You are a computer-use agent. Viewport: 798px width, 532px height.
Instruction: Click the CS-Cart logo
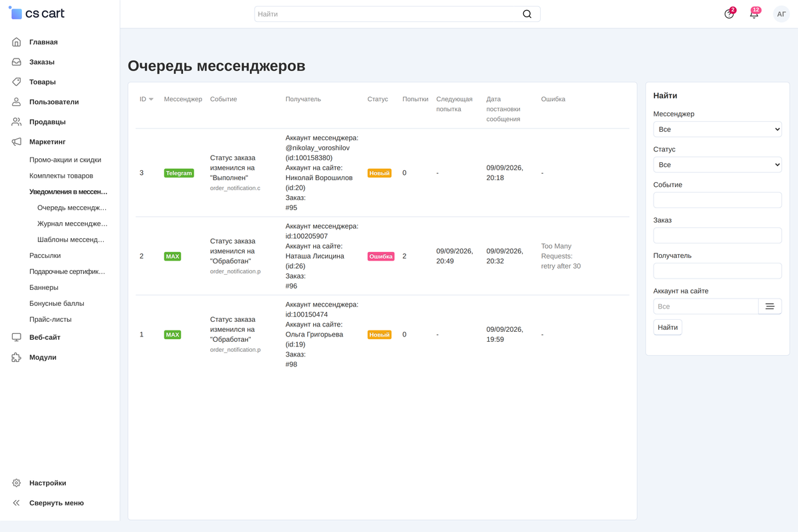tap(37, 13)
